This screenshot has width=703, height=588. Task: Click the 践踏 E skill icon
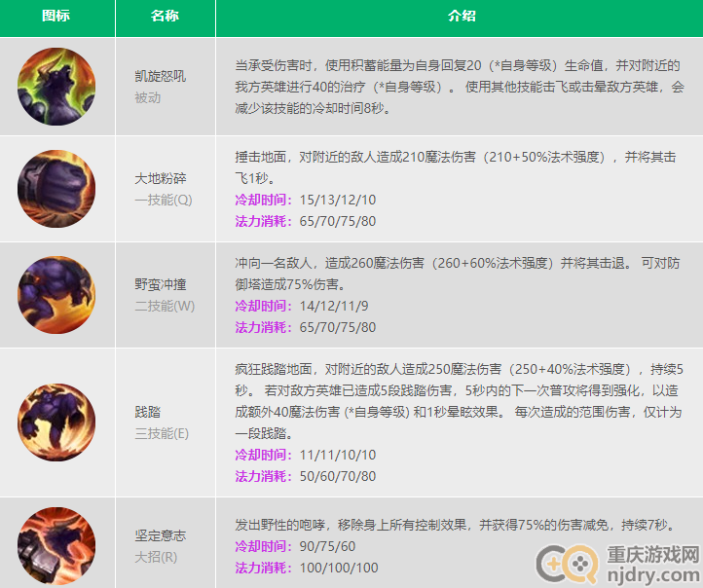coord(56,423)
